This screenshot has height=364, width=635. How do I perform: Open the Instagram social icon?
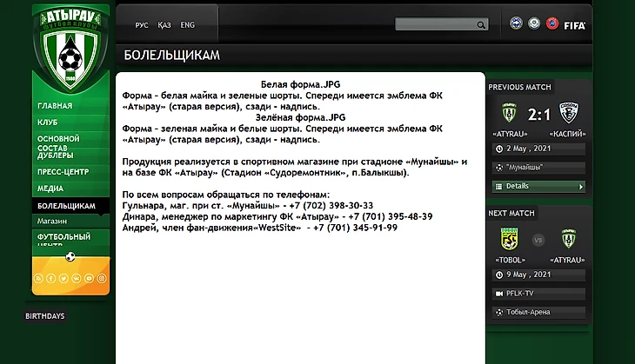pos(102,278)
